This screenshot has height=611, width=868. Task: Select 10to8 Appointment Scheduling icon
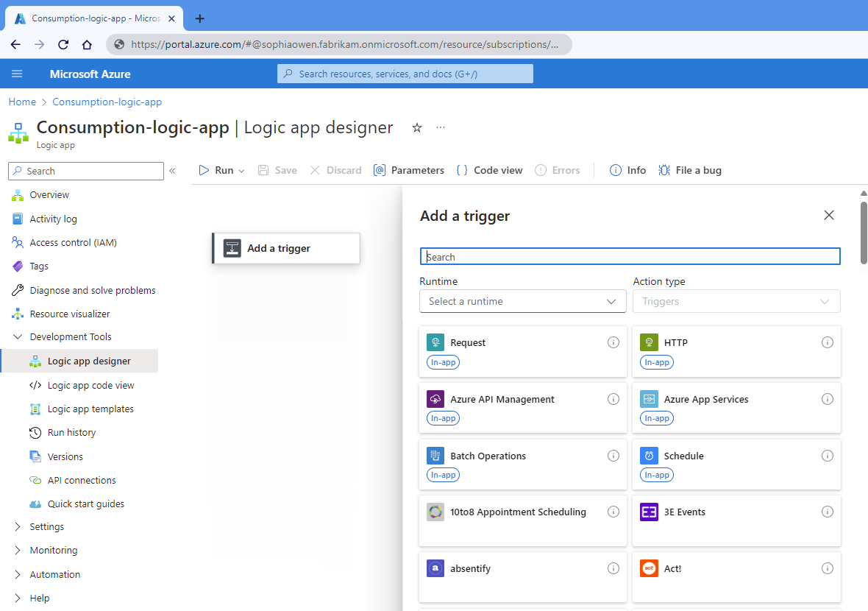click(x=435, y=512)
